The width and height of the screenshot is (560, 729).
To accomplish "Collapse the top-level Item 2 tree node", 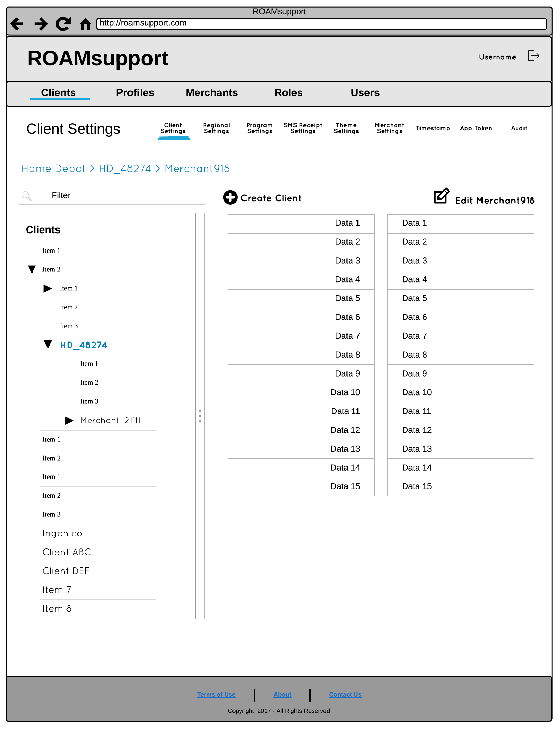I will click(32, 269).
